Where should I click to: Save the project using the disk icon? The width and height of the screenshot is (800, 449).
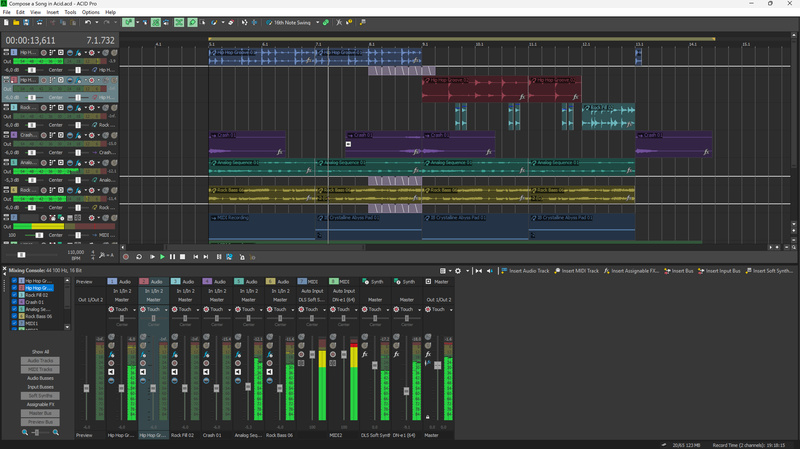(x=26, y=22)
